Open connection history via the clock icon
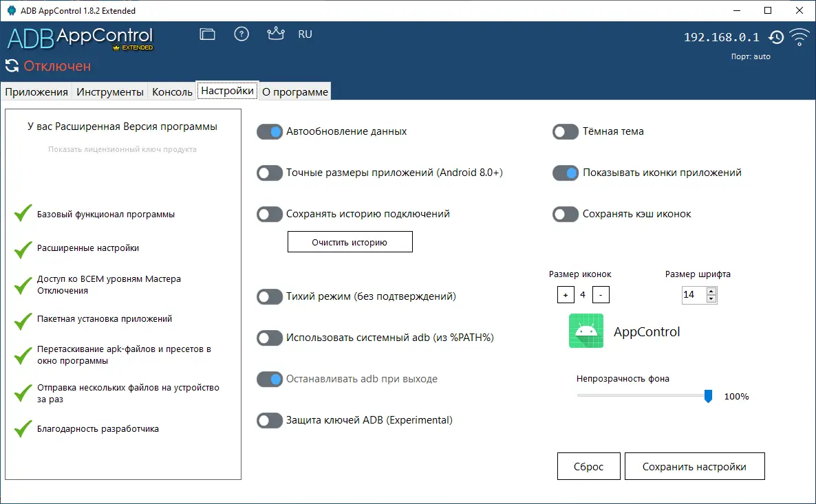The image size is (816, 504). (x=777, y=38)
